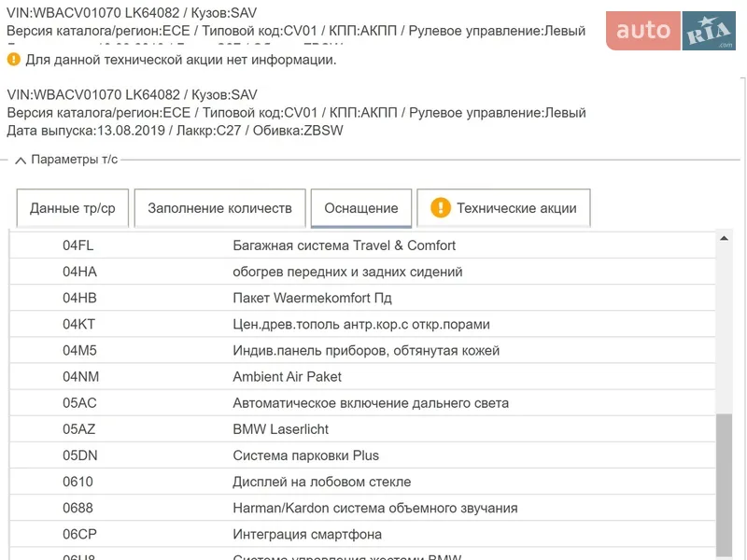The image size is (747, 560).
Task: Open the Заполнение количеств tab
Action: coord(219,208)
